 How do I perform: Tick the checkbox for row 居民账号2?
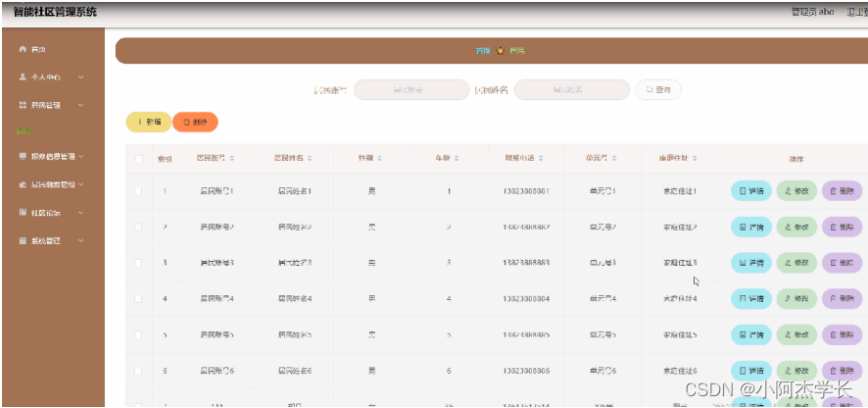click(x=138, y=228)
